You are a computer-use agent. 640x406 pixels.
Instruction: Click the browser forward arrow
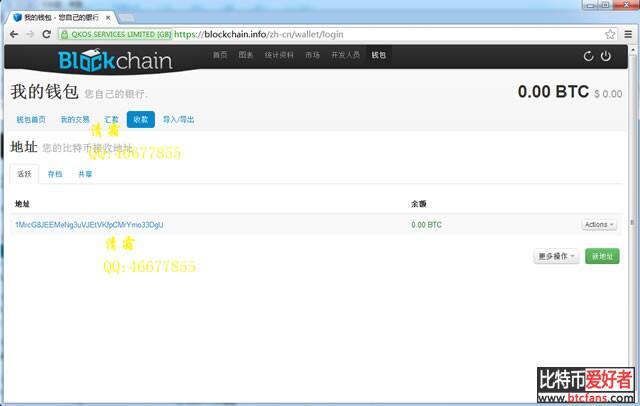(x=30, y=34)
